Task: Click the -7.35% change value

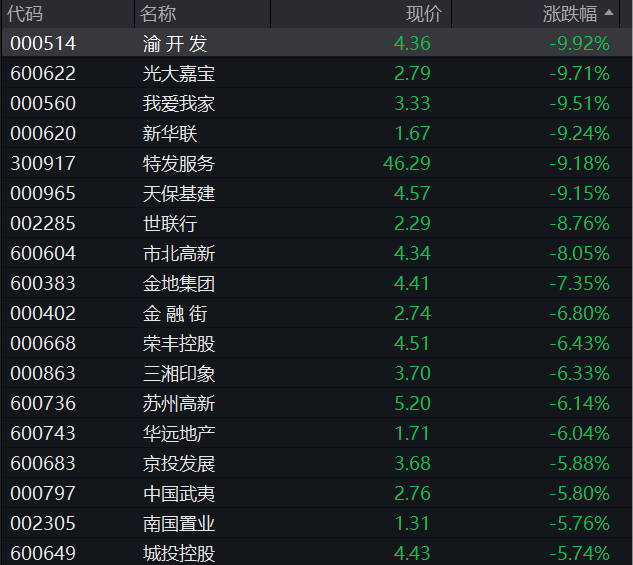Action: tap(580, 283)
